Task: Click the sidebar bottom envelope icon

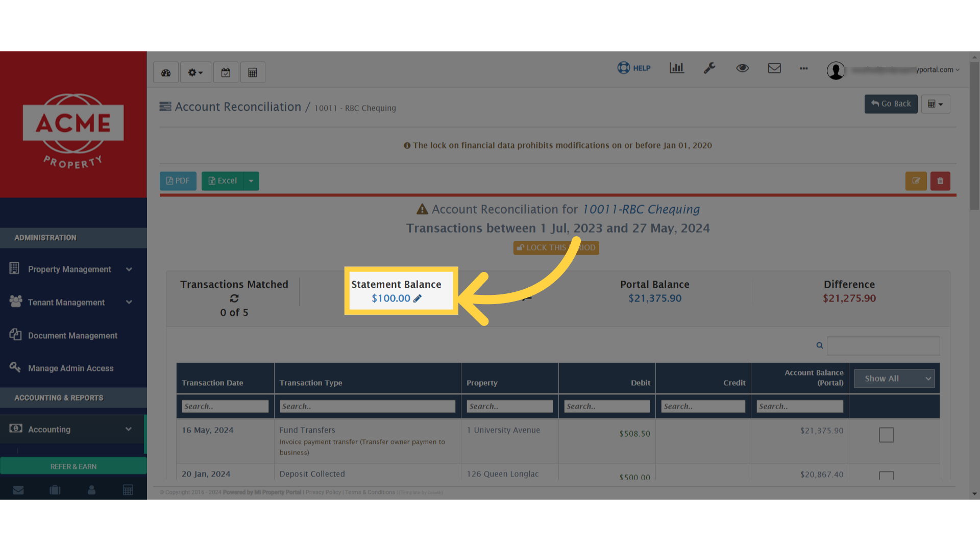Action: (18, 490)
